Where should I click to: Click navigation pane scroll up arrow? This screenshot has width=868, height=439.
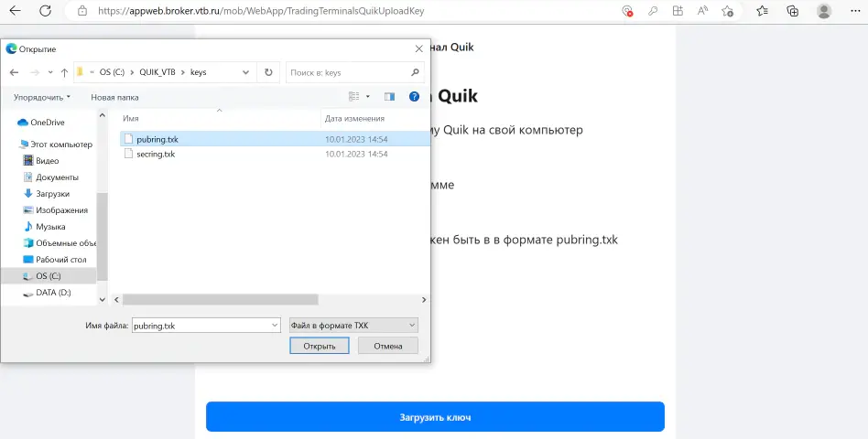pyautogui.click(x=102, y=115)
